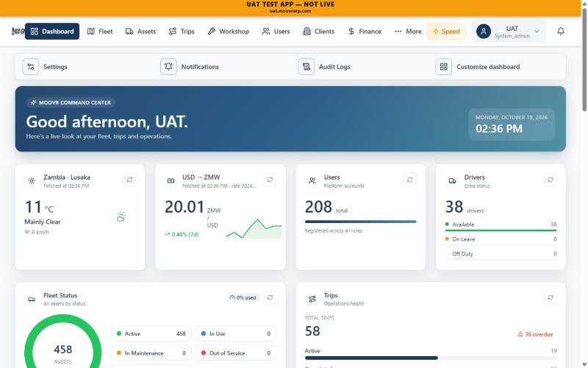This screenshot has width=588, height=368.
Task: Click the 02:36 PM clock widget
Action: point(512,124)
